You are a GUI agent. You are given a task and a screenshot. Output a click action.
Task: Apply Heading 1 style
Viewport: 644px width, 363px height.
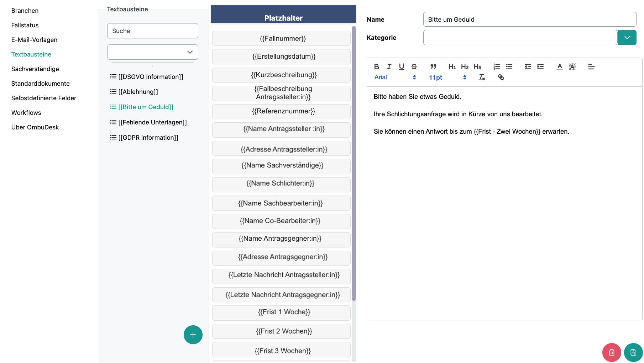(452, 66)
